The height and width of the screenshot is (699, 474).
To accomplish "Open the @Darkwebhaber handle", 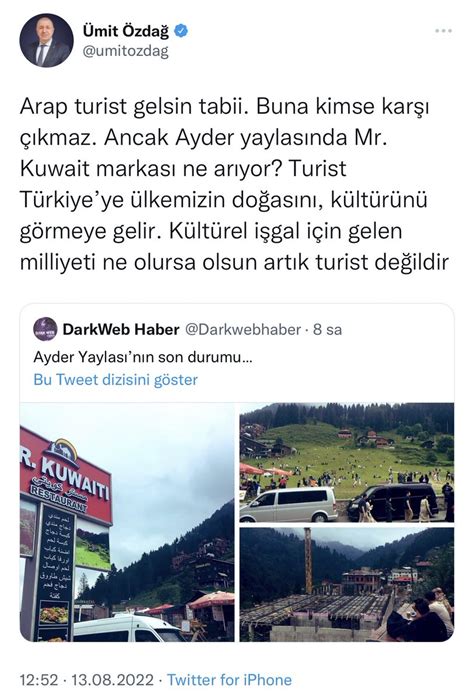I will point(243,329).
